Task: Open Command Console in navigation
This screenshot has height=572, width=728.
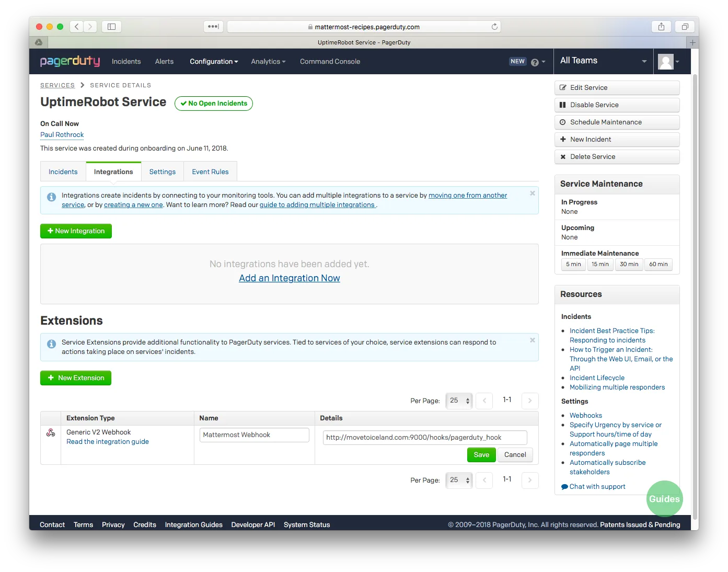Action: click(330, 62)
